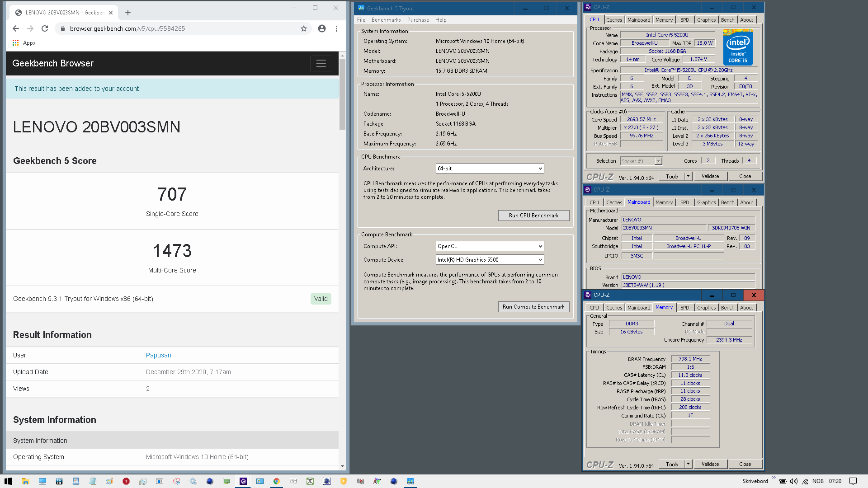Open the Help menu in Geekbench
The image size is (868, 488).
click(441, 20)
